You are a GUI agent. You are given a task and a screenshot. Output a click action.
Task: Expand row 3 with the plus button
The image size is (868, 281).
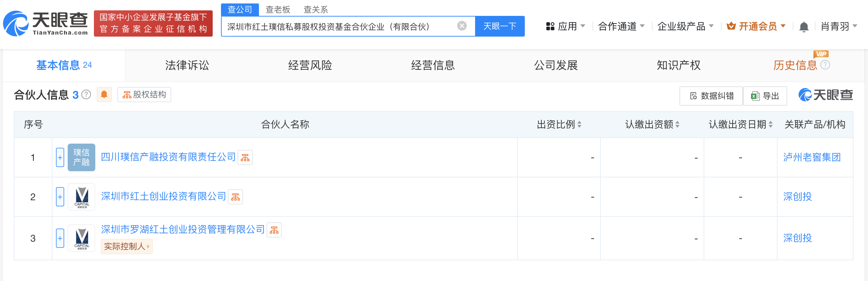click(60, 238)
